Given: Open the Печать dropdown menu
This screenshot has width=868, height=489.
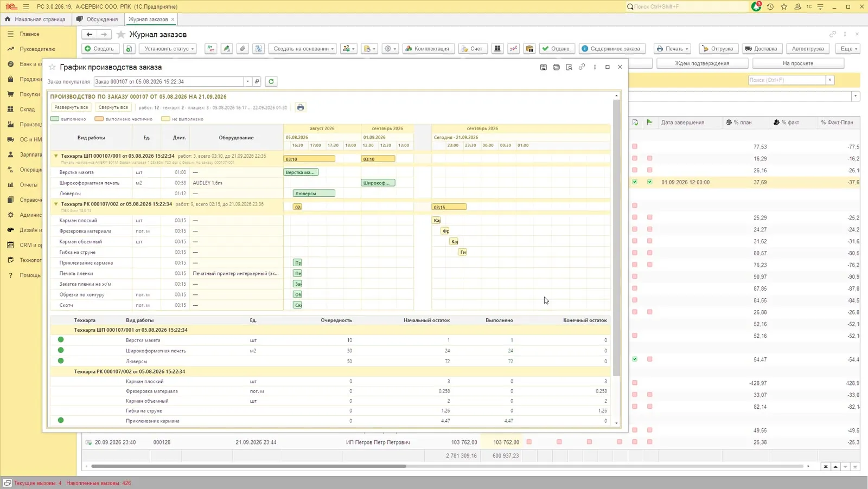Looking at the screenshot, I should (672, 48).
